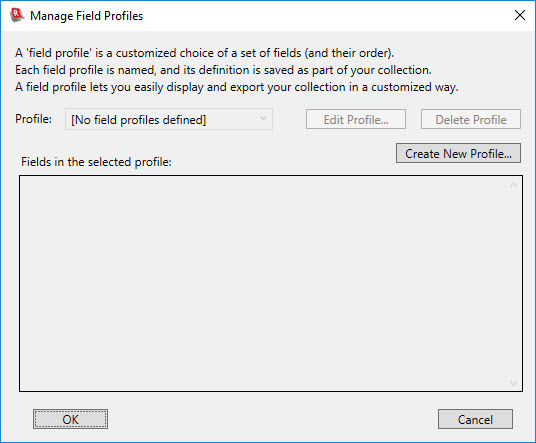Open the Profile combo box
This screenshot has width=536, height=443.
169,119
